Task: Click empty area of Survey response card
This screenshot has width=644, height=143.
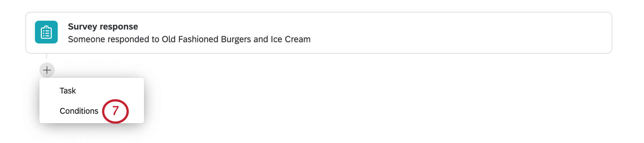Action: 455,33
